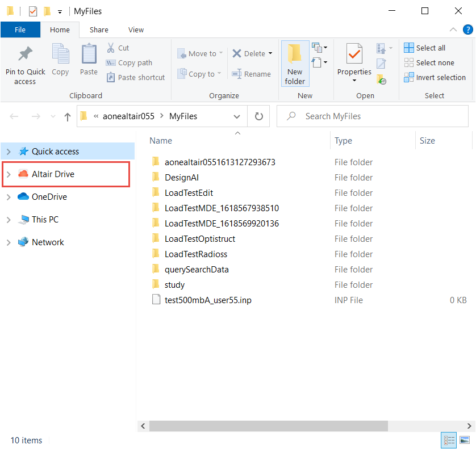476x449 pixels.
Task: Click the Cut scissors icon
Action: (x=111, y=48)
